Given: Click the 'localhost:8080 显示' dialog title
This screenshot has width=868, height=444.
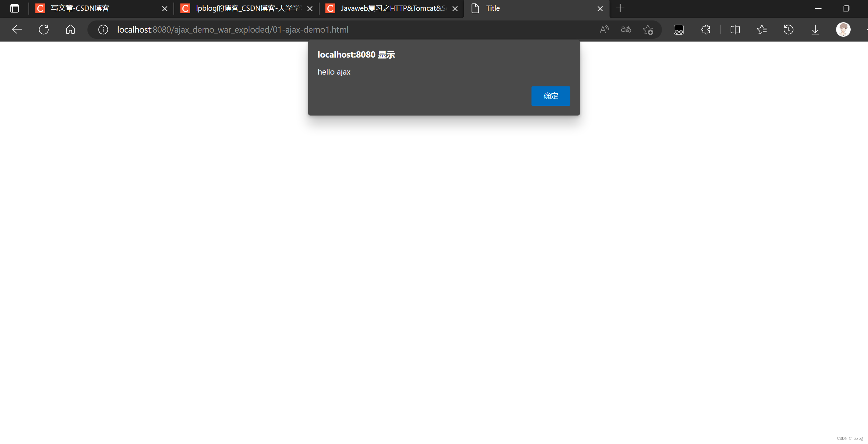Looking at the screenshot, I should (356, 54).
